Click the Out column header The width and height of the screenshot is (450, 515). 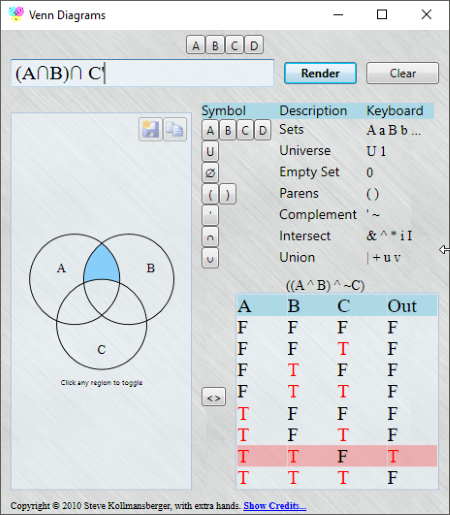click(402, 306)
